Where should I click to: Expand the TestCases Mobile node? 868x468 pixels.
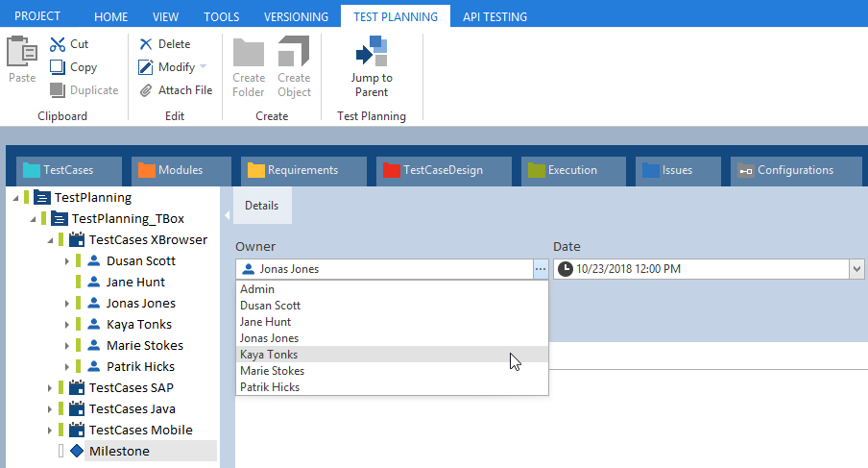[x=50, y=431]
